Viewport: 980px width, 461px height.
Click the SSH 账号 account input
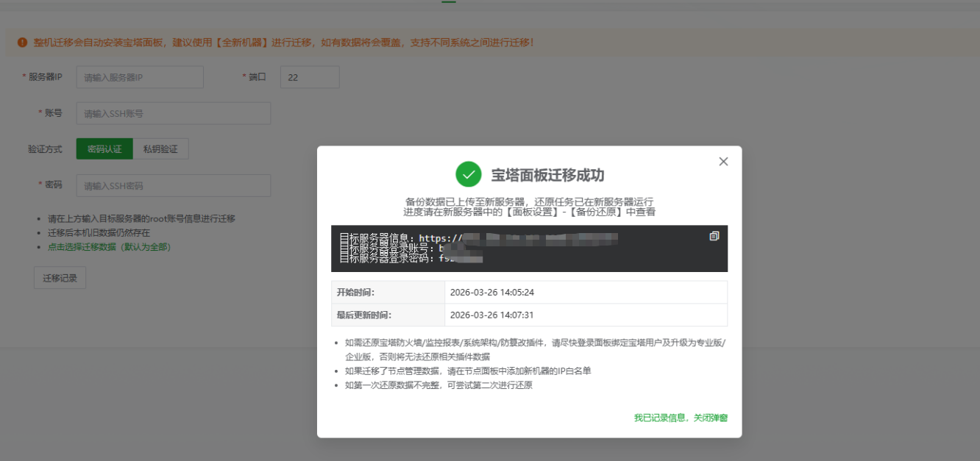click(174, 112)
